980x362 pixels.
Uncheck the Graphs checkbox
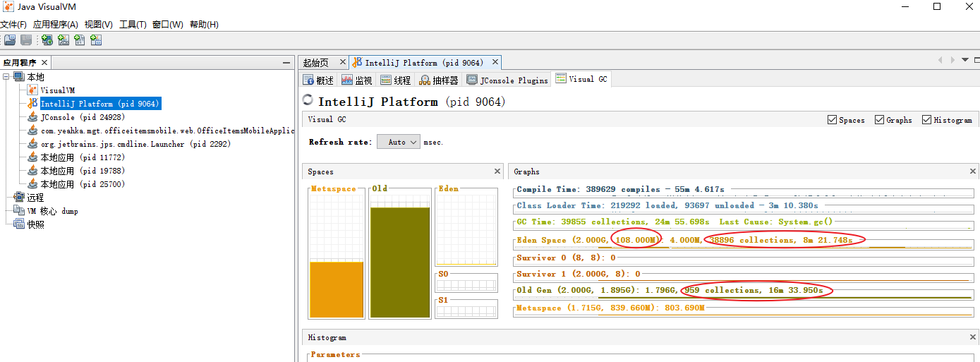coord(880,120)
